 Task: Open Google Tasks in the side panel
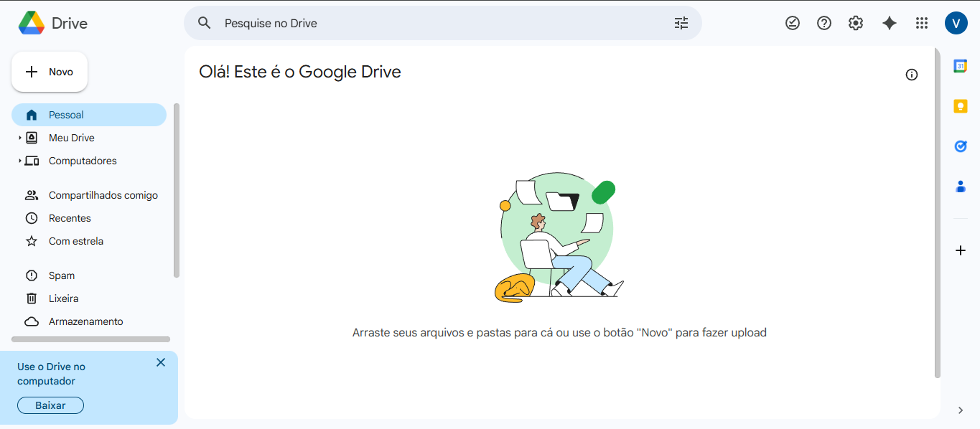pos(961,146)
